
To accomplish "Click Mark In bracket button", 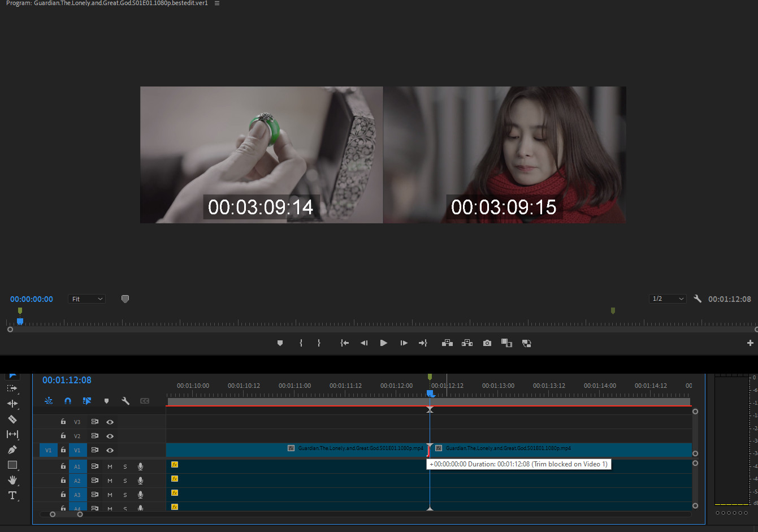I will point(301,343).
